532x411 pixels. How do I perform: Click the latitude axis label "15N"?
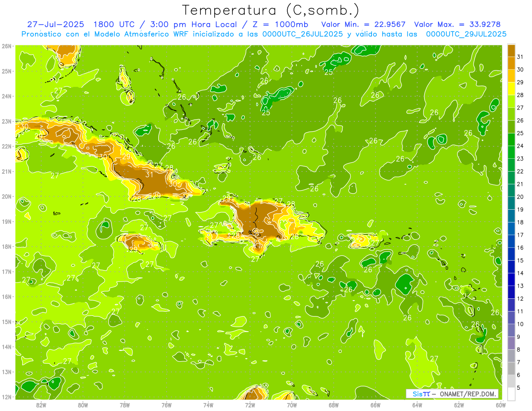(6, 322)
